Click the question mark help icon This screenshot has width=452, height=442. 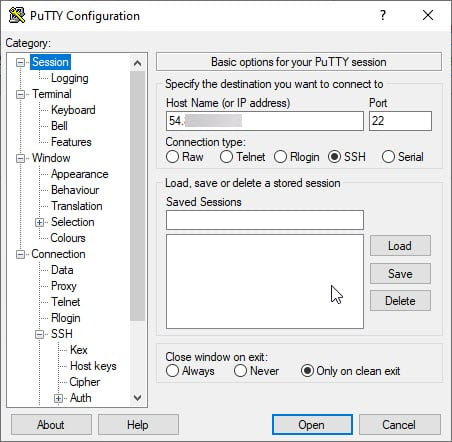[x=383, y=15]
